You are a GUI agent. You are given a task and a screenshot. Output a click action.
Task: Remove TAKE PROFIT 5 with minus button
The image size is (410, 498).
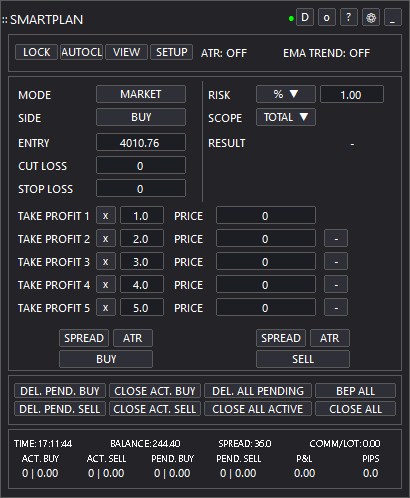click(x=336, y=307)
